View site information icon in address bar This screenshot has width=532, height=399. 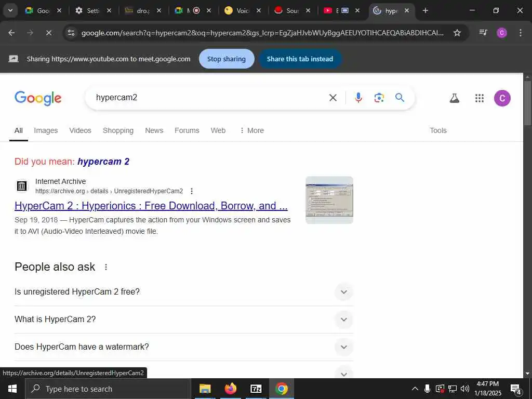click(x=71, y=33)
